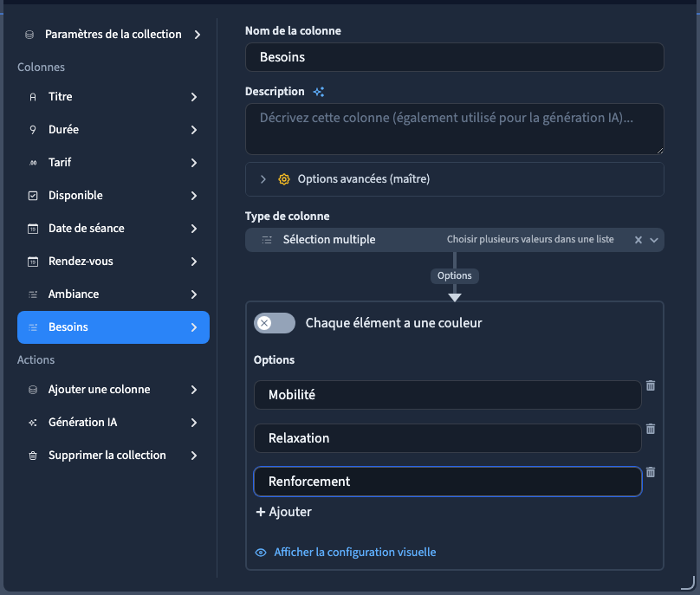The image size is (700, 595).
Task: Select the Ambiance column entry
Action: (113, 294)
